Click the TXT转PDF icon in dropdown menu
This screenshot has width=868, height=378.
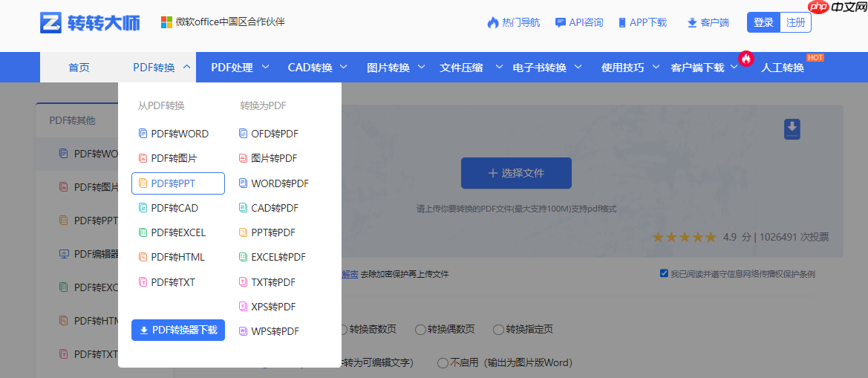(243, 282)
